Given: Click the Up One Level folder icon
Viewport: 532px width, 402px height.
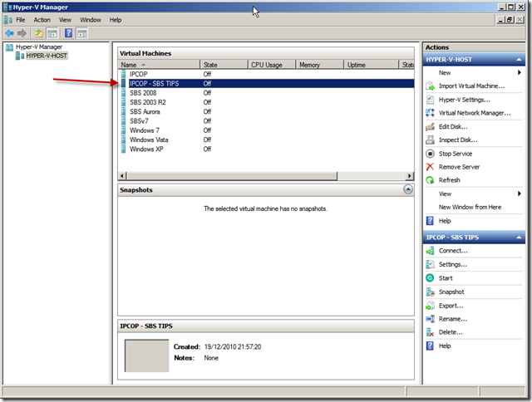Looking at the screenshot, I should pos(39,33).
